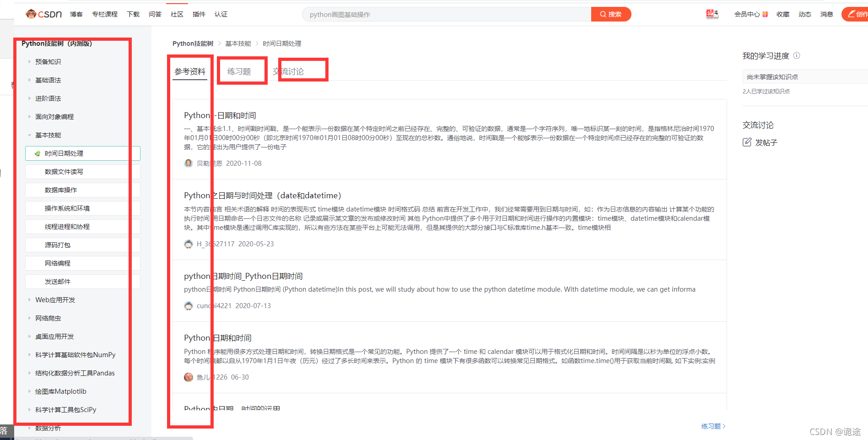Open 科学计算工具包SciPy tree item
Screen dimensions: 868x440
(66, 410)
